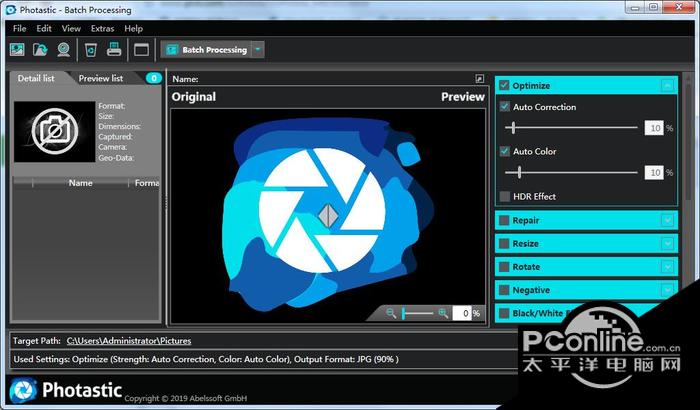Click the import folder icon
Screen dimensions: 700x410
[x=40, y=49]
